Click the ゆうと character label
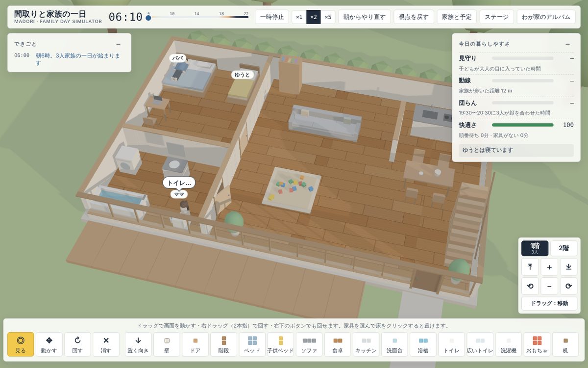This screenshot has height=368, width=588. [x=243, y=75]
